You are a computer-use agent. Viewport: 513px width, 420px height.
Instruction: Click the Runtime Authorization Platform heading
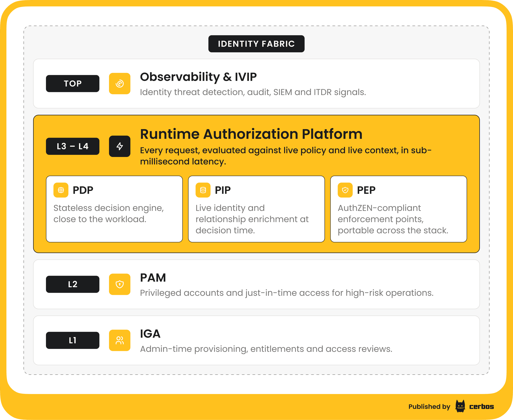coord(251,134)
